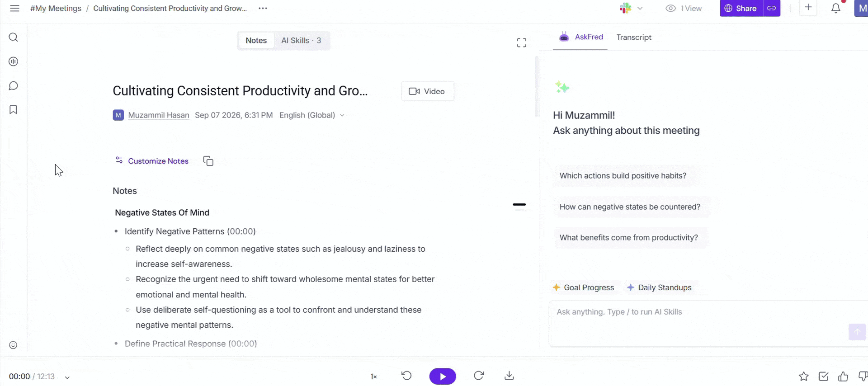Switch to the AI Skills tab

point(301,40)
